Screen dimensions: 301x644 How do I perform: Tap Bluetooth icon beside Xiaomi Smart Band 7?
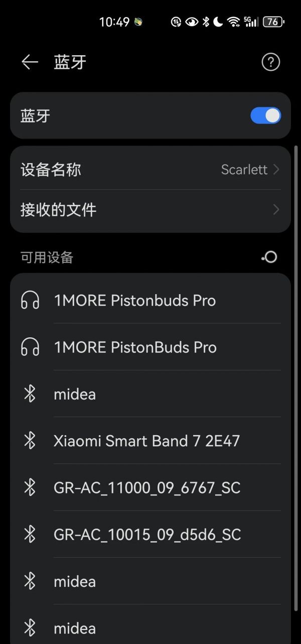[30, 441]
